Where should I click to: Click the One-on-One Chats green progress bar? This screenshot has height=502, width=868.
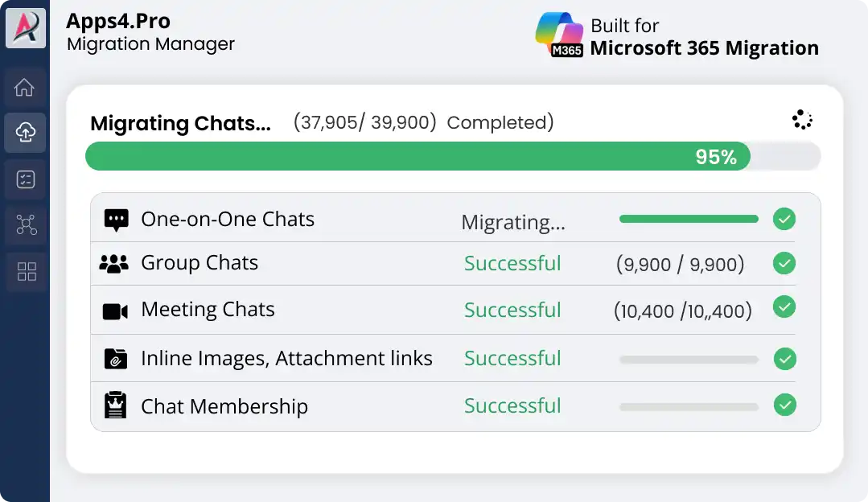pos(689,219)
